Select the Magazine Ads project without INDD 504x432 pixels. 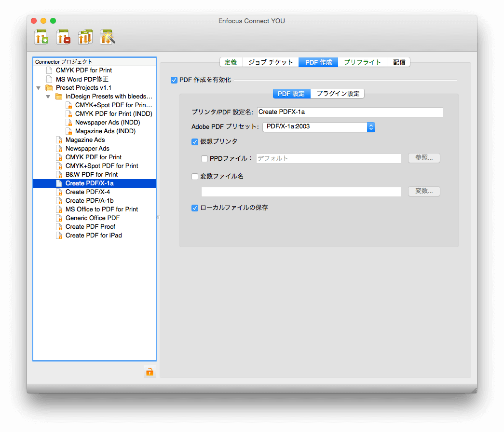point(85,140)
